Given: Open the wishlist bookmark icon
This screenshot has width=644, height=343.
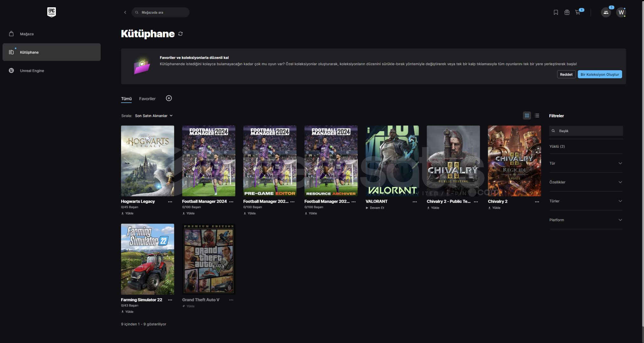Looking at the screenshot, I should point(556,12).
